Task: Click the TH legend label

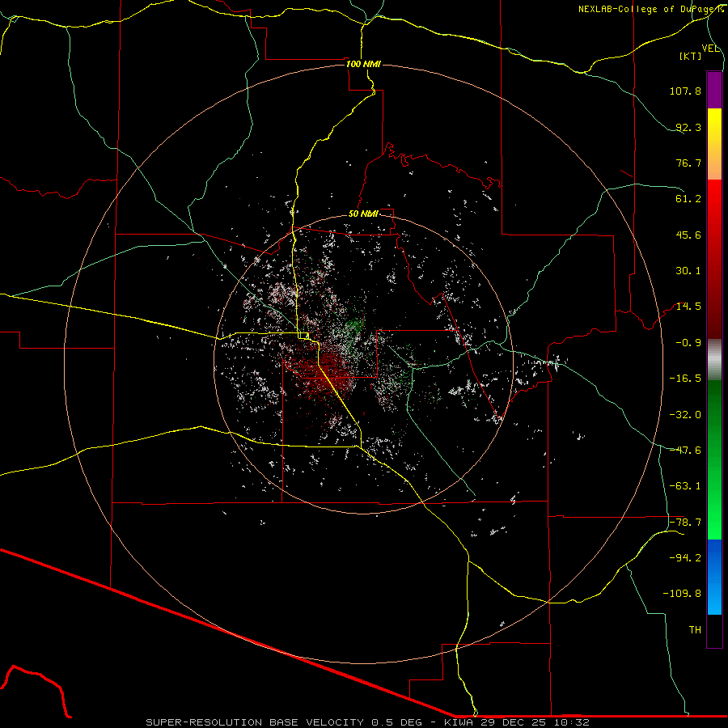Action: 695,630
